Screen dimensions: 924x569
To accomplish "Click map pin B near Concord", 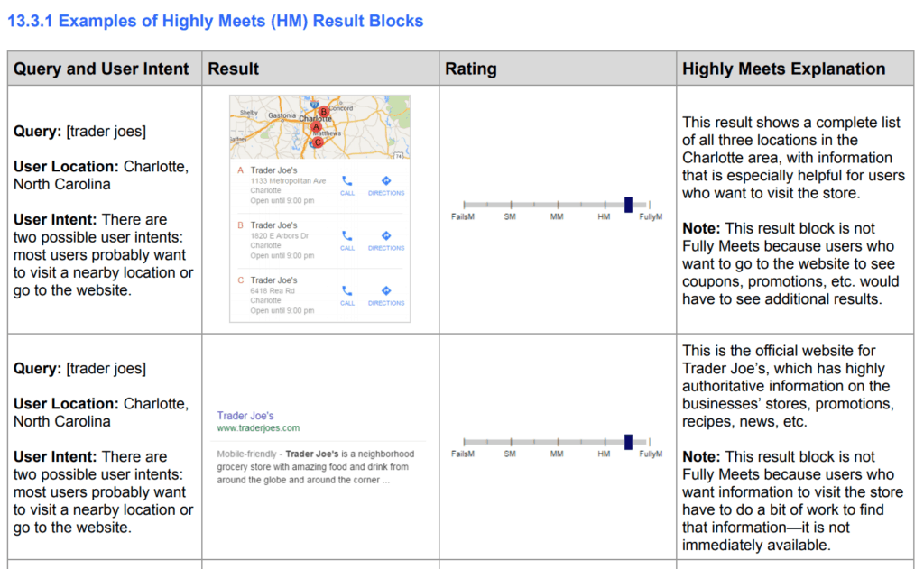I will [x=323, y=111].
